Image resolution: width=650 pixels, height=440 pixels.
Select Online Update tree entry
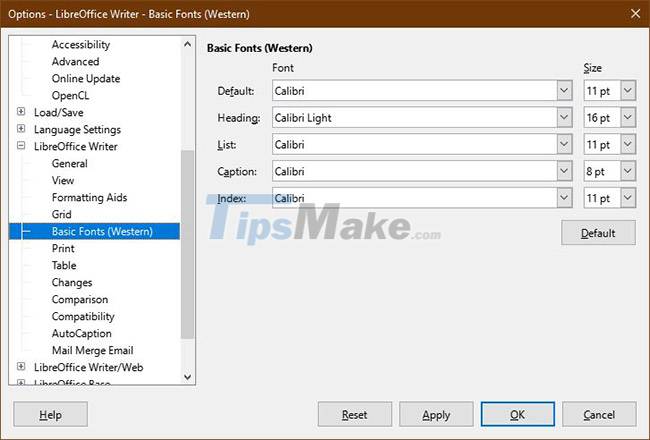86,78
